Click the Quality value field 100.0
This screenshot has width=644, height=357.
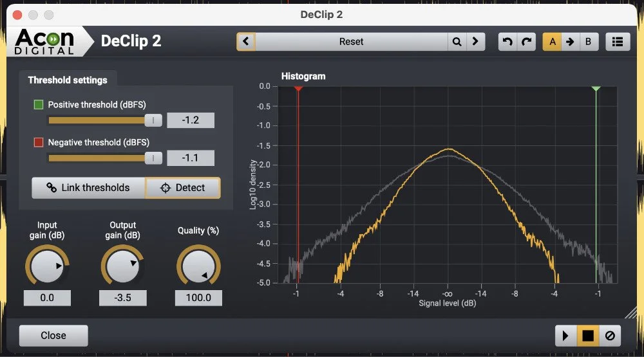(x=198, y=298)
